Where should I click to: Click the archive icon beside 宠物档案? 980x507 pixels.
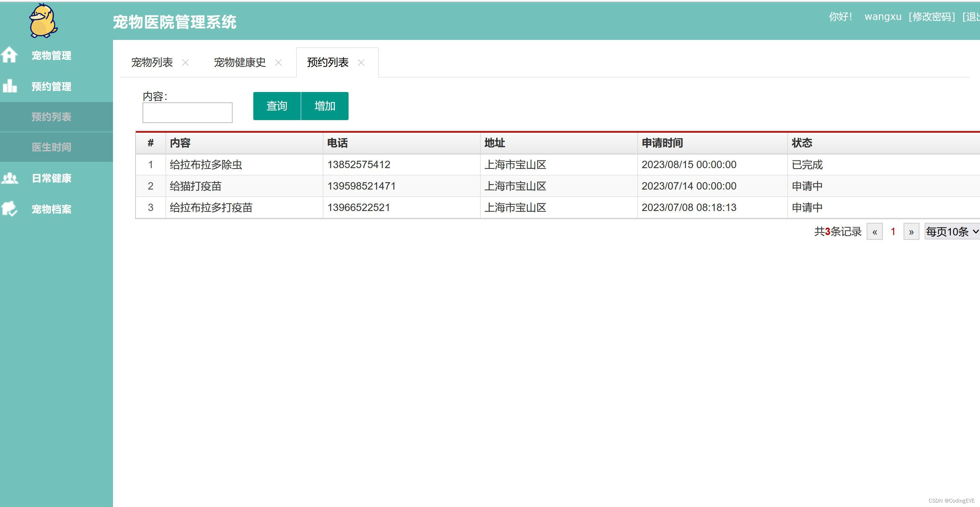coord(9,208)
